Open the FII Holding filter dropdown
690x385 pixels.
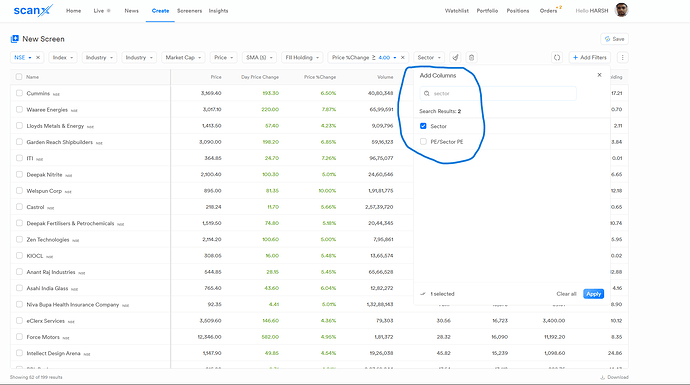(302, 57)
